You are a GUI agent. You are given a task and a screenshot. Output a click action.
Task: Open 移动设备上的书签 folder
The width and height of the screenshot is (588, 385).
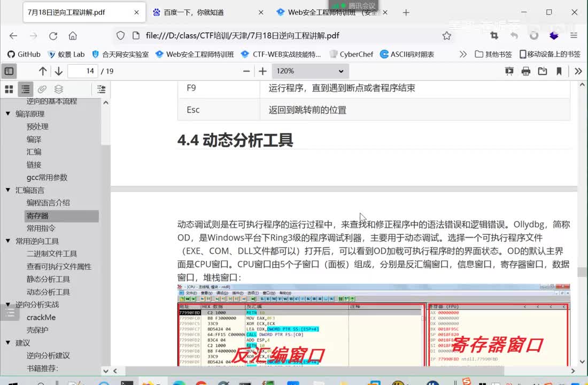pyautogui.click(x=550, y=55)
